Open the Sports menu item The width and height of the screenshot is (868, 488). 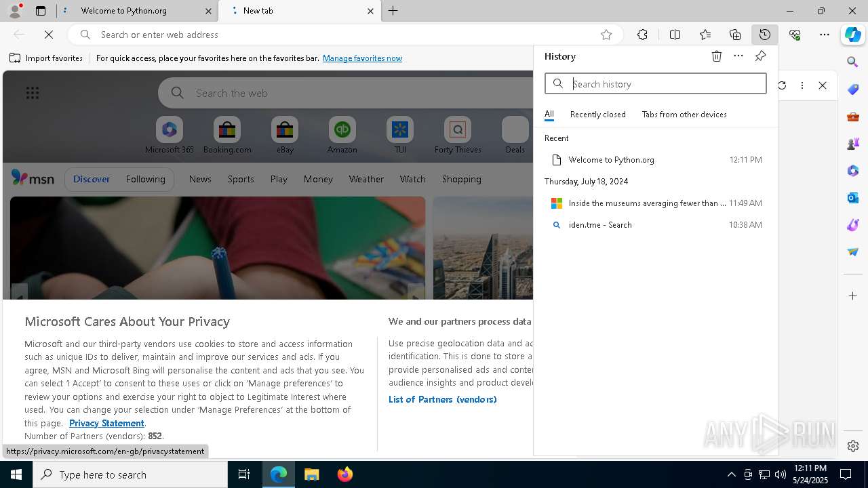[x=241, y=179]
